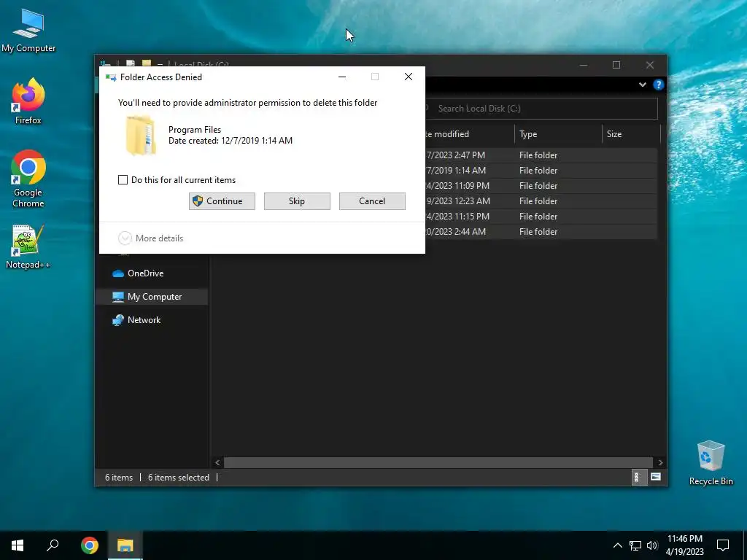Screen dimensions: 747x560
Task: Open My Computer desktop icon
Action: pyautogui.click(x=28, y=30)
